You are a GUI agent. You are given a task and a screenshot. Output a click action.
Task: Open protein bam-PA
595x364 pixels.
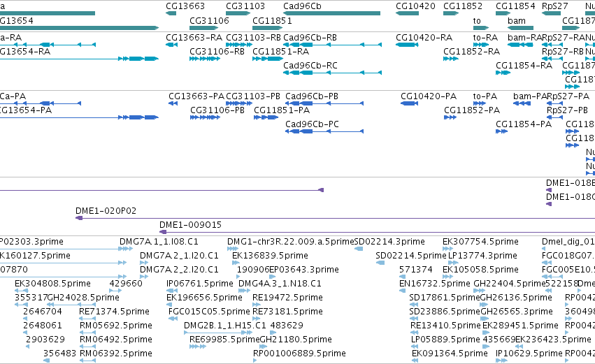pyautogui.click(x=522, y=103)
